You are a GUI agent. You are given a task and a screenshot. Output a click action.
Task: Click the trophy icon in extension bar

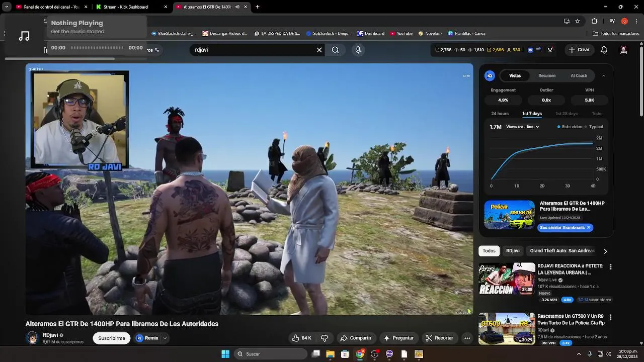[x=550, y=50]
